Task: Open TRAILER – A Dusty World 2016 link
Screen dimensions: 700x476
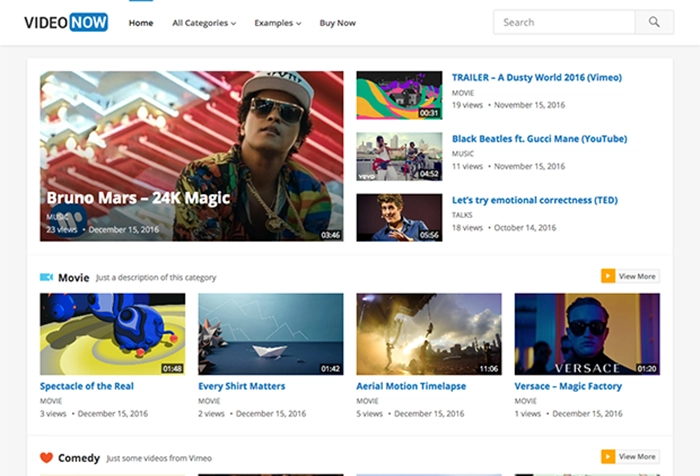Action: pyautogui.click(x=536, y=77)
